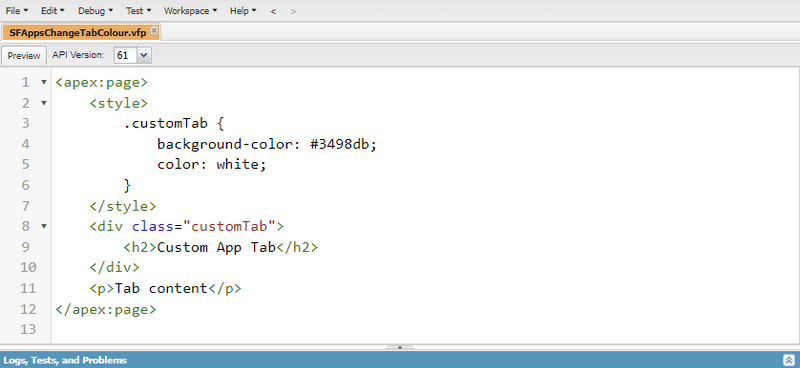Click the background-color value #3498db
The image size is (800, 368).
tap(339, 144)
